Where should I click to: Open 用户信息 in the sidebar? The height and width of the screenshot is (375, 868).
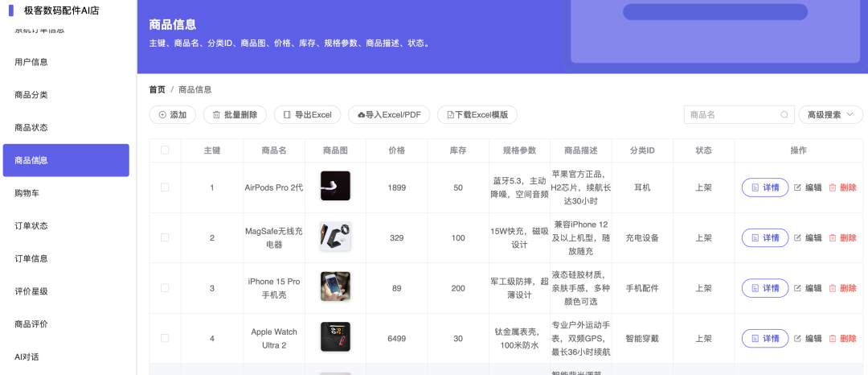(66, 62)
